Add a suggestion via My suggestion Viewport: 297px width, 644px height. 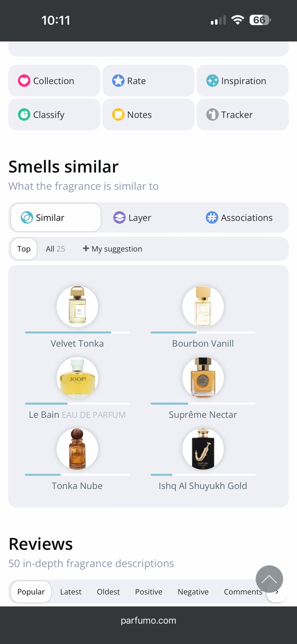pyautogui.click(x=113, y=249)
